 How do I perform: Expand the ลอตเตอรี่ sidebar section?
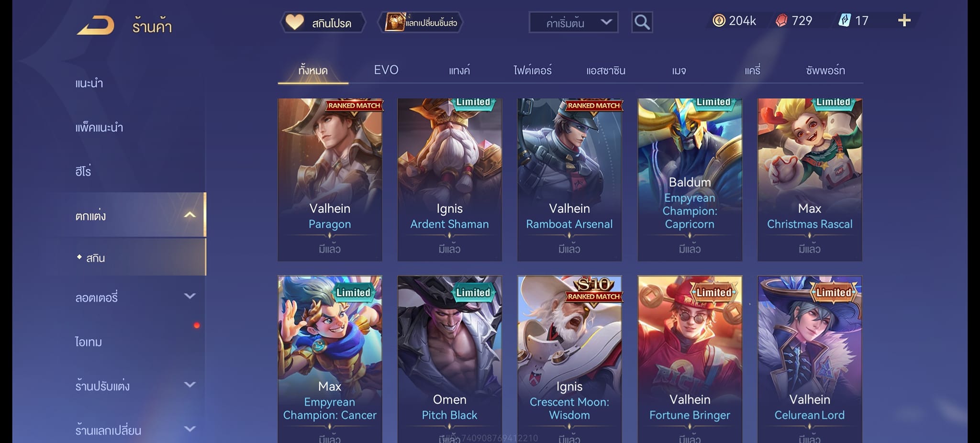[189, 296]
